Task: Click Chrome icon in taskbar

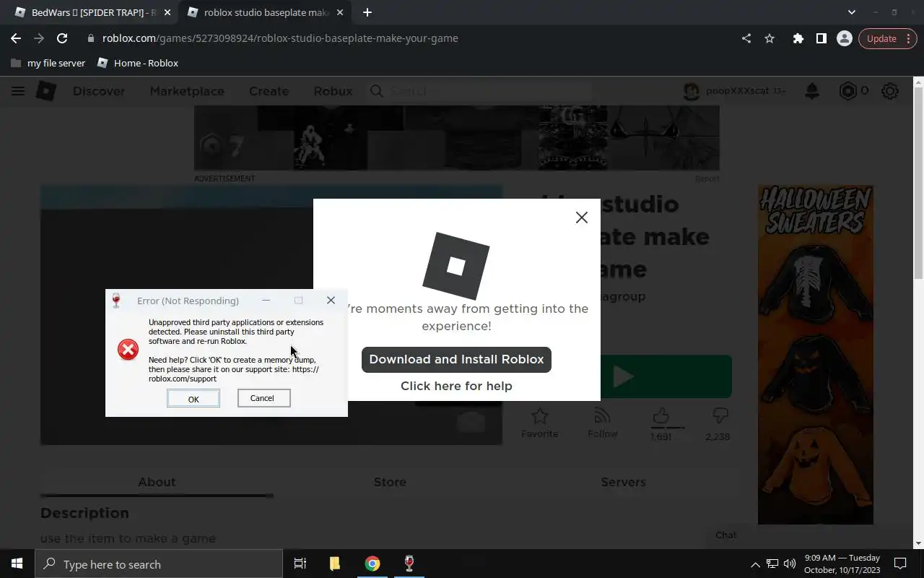Action: pyautogui.click(x=372, y=564)
